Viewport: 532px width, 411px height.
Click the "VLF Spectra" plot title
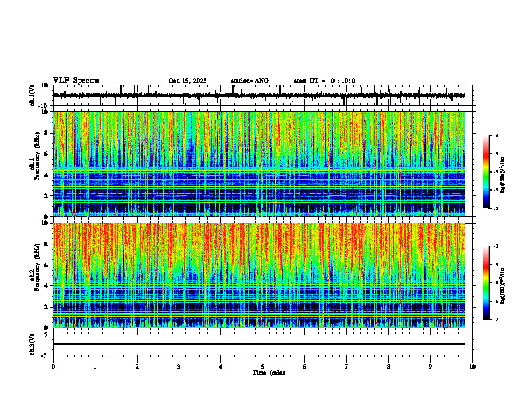(x=76, y=81)
